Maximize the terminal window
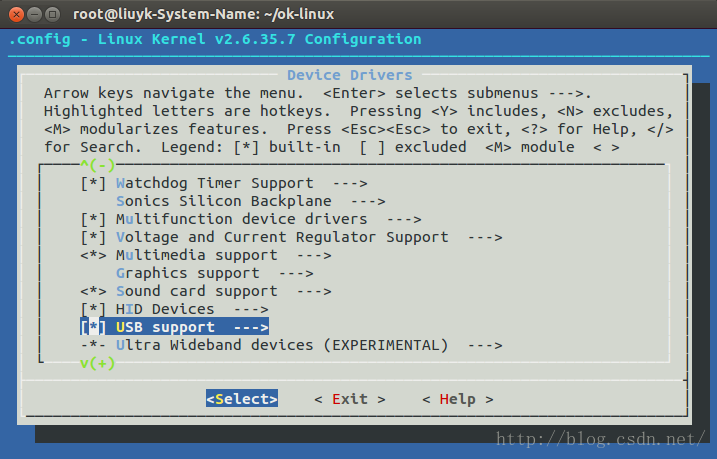This screenshot has width=717, height=459. click(53, 15)
